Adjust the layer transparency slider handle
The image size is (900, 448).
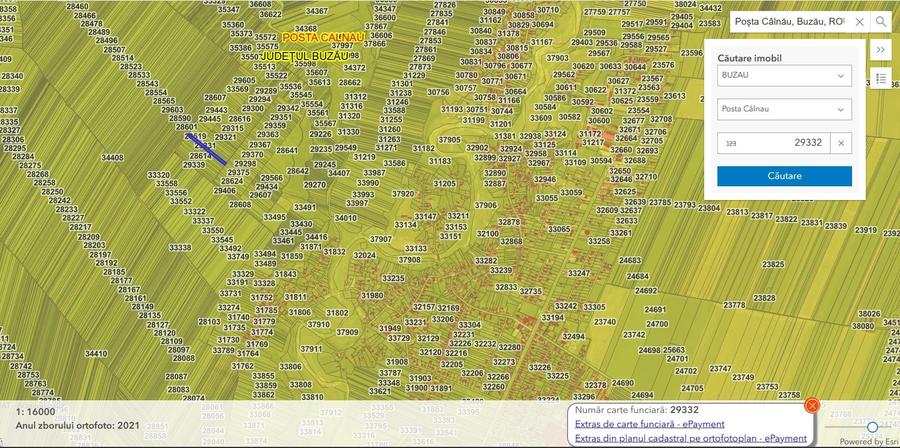(x=872, y=427)
